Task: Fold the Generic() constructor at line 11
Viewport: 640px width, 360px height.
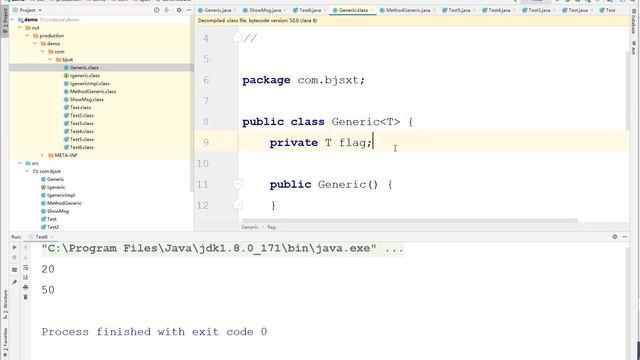Action: (x=238, y=184)
